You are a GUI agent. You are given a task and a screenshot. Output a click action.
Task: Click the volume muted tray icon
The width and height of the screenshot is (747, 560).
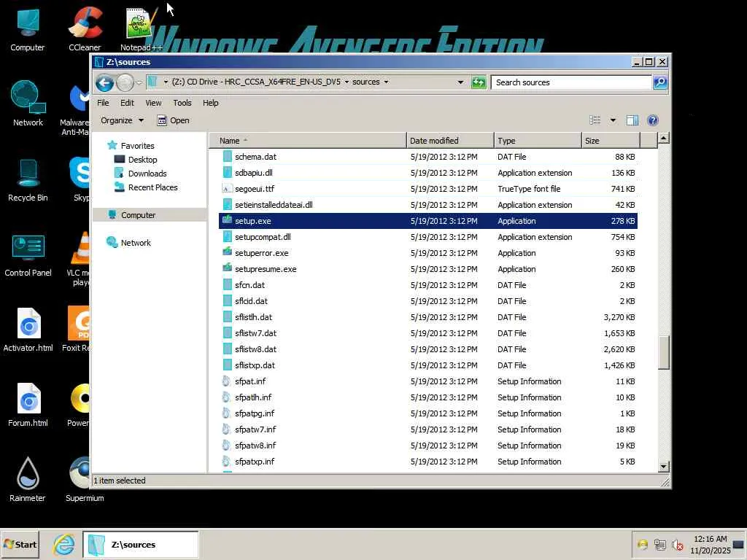(x=677, y=544)
